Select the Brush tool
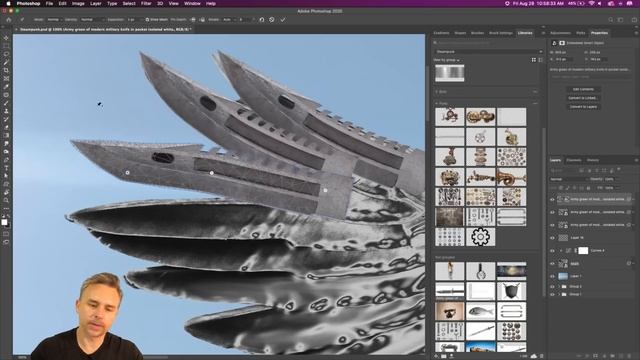Image resolution: width=640 pixels, height=360 pixels. pyautogui.click(x=6, y=103)
